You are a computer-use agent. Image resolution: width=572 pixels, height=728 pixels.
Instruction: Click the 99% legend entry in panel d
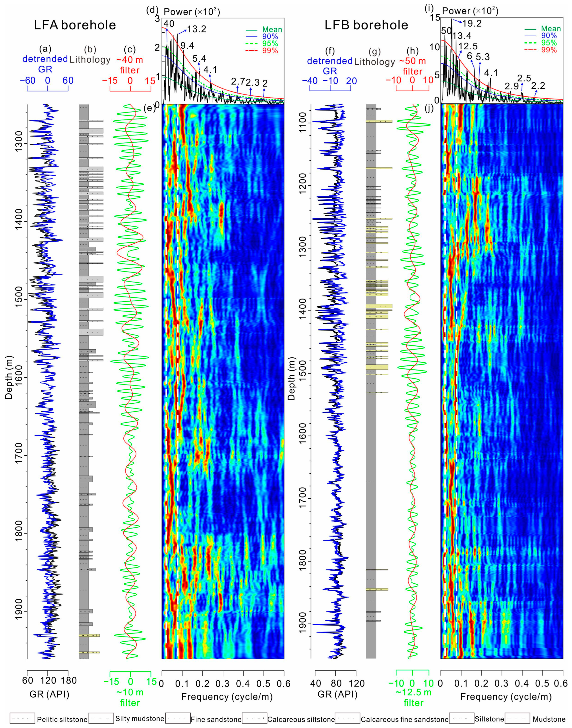tap(270, 51)
